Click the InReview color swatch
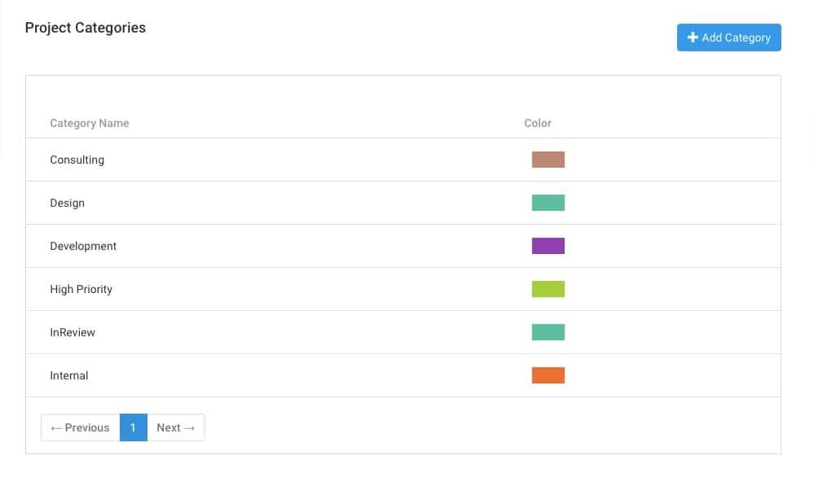 point(548,331)
